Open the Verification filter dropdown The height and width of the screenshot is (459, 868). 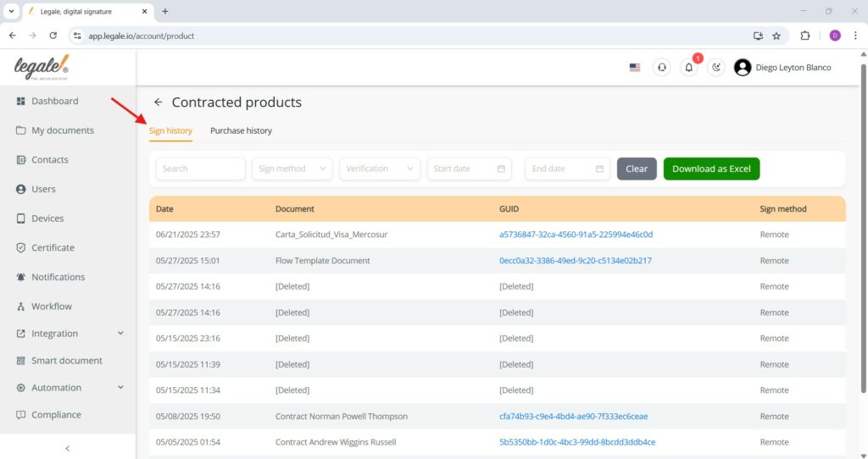coord(380,169)
